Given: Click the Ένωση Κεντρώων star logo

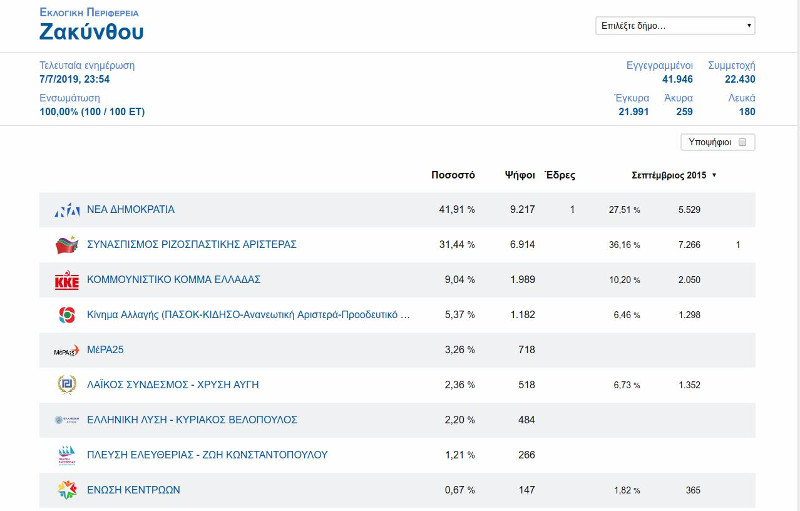Looking at the screenshot, I should click(x=67, y=490).
